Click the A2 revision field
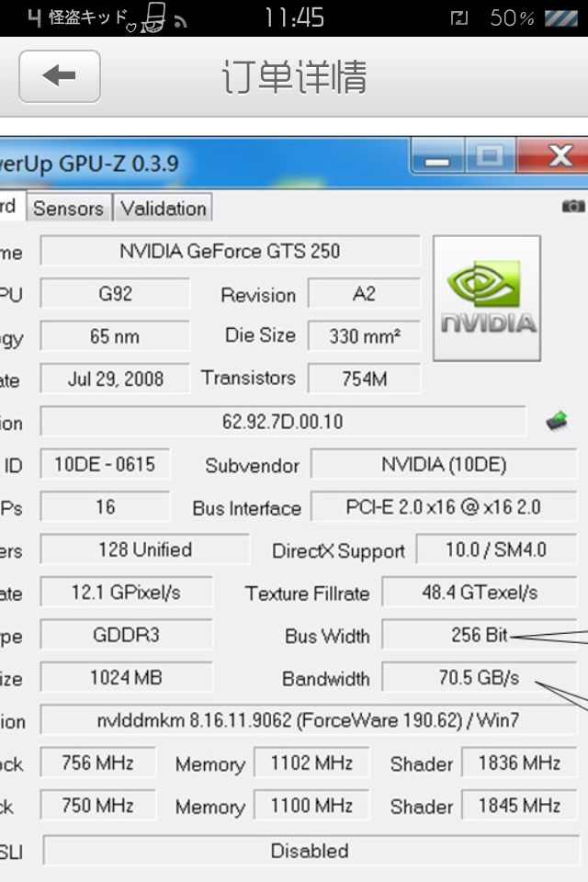Screen dimensions: 588x882 click(364, 294)
